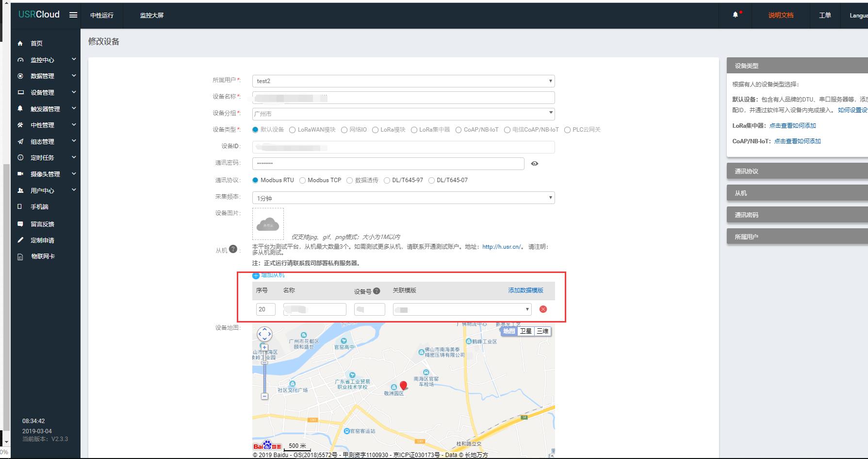
Task: Select LoRaWAN模块 device type
Action: pyautogui.click(x=292, y=130)
